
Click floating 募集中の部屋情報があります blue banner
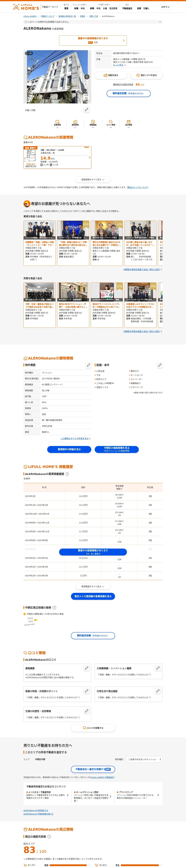click(93, 552)
